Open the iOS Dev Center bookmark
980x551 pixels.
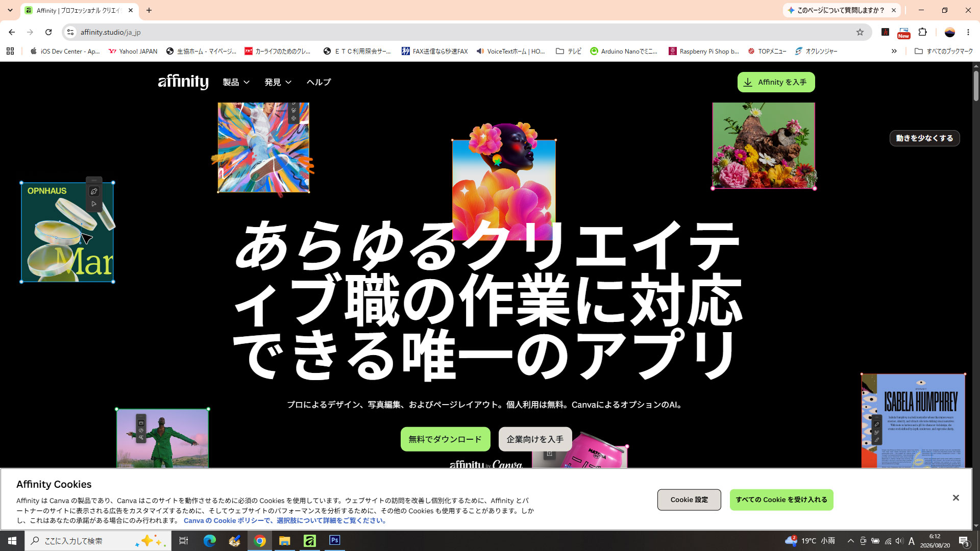65,51
